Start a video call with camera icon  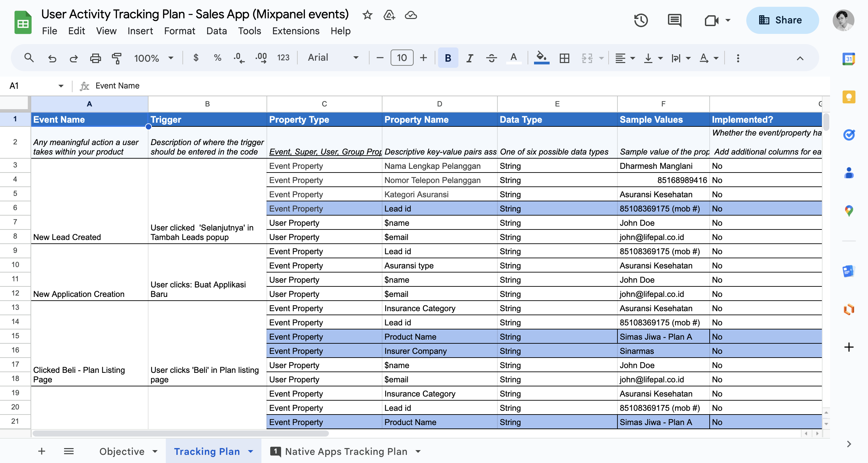[x=712, y=20]
